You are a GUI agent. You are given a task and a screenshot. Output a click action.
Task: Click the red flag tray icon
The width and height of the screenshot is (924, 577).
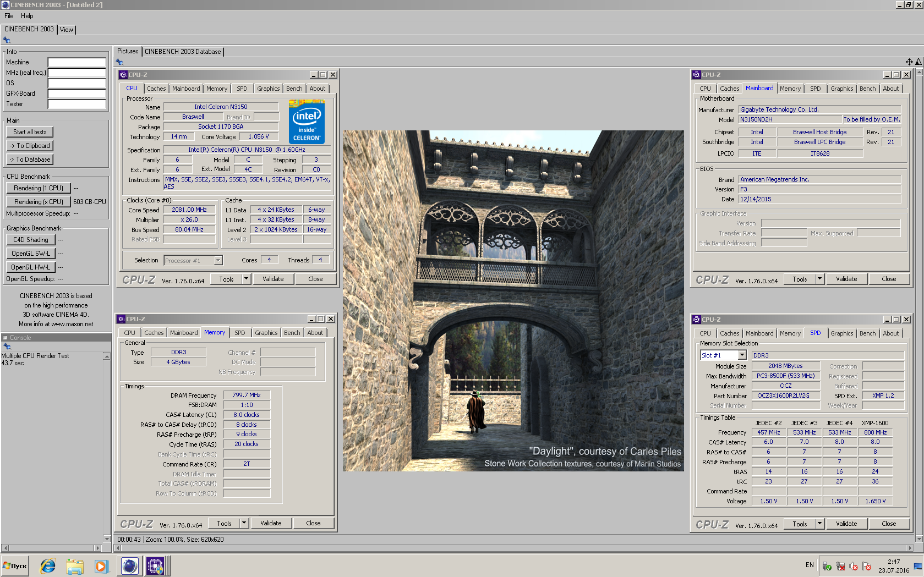coord(867,566)
